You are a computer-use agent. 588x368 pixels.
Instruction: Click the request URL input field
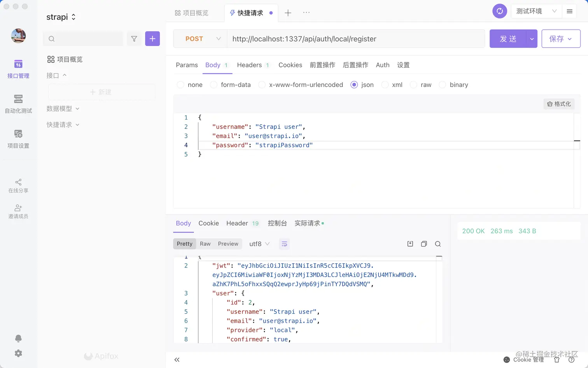tap(356, 39)
